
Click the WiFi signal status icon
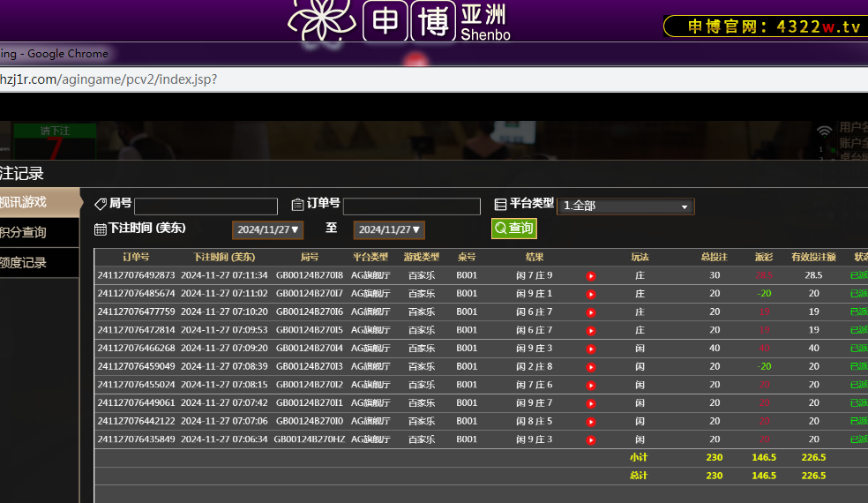[825, 131]
